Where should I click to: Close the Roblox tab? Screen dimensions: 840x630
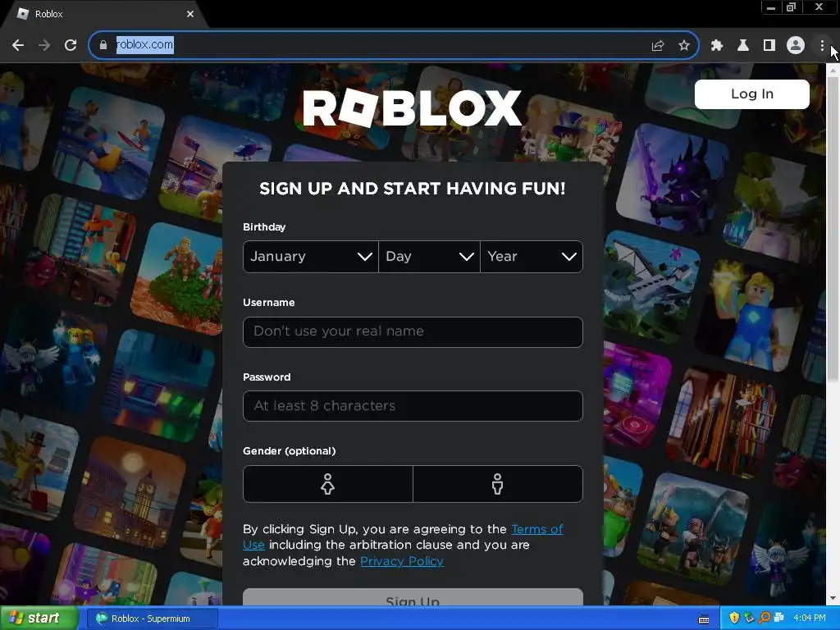coord(190,14)
